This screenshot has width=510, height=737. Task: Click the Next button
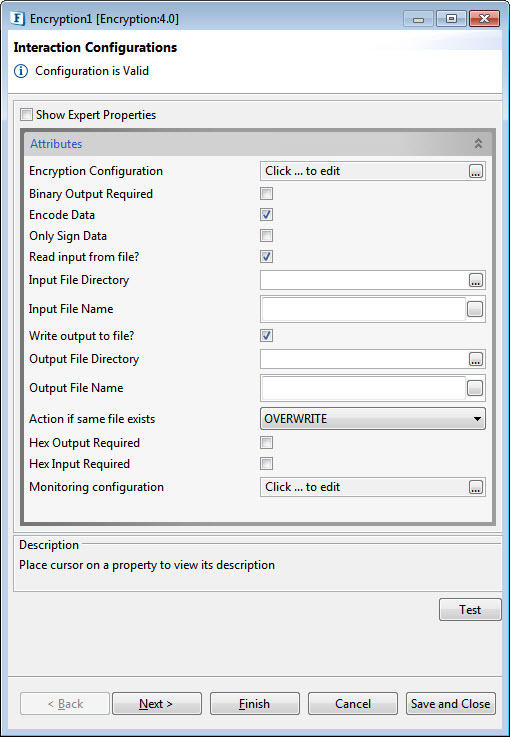click(x=157, y=704)
